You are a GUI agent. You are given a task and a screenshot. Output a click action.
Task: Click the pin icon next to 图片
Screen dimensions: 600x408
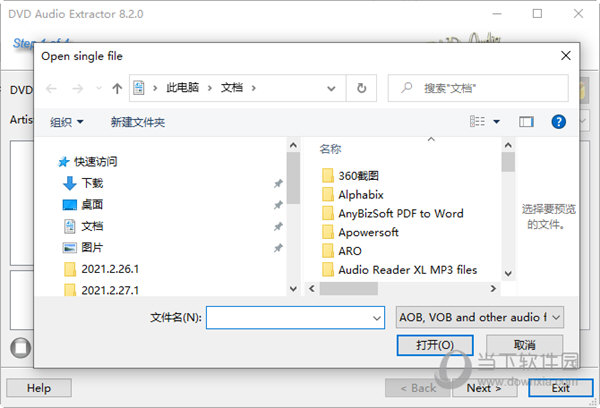click(278, 248)
